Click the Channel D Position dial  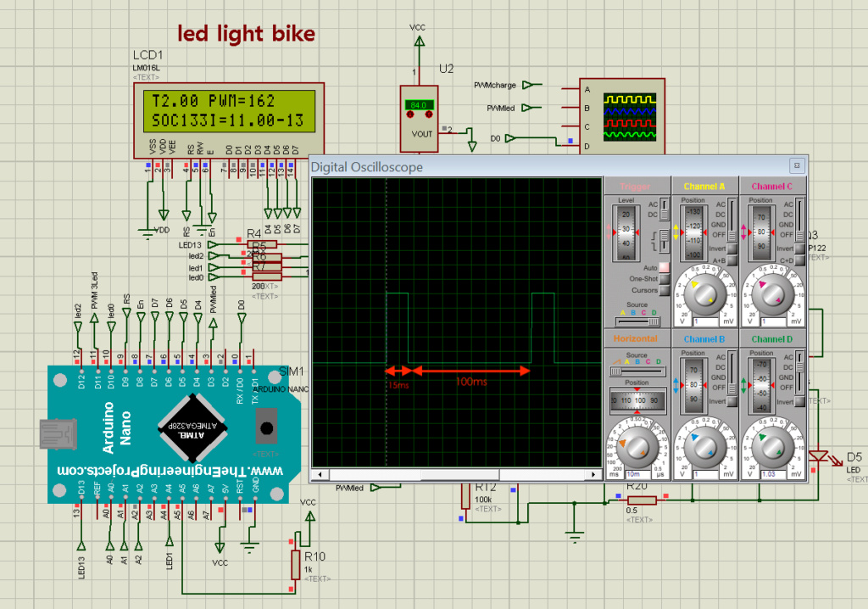pos(761,386)
